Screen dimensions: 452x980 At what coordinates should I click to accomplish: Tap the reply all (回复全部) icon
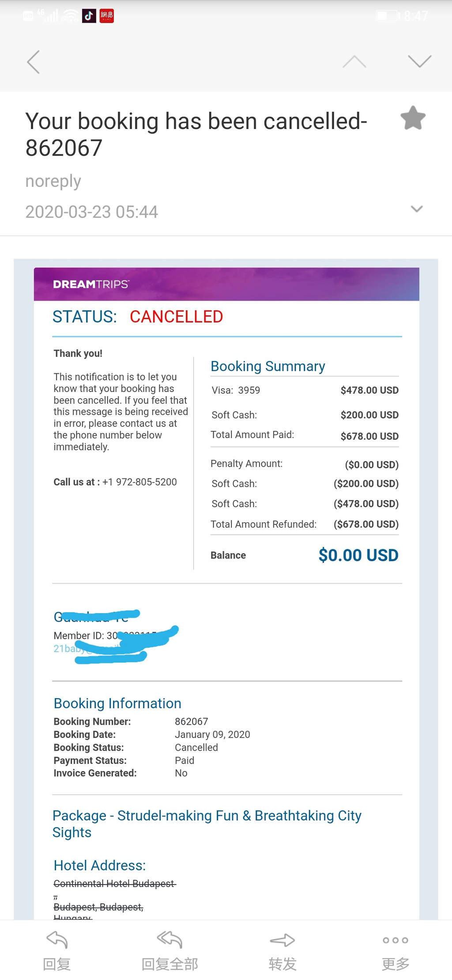[170, 950]
